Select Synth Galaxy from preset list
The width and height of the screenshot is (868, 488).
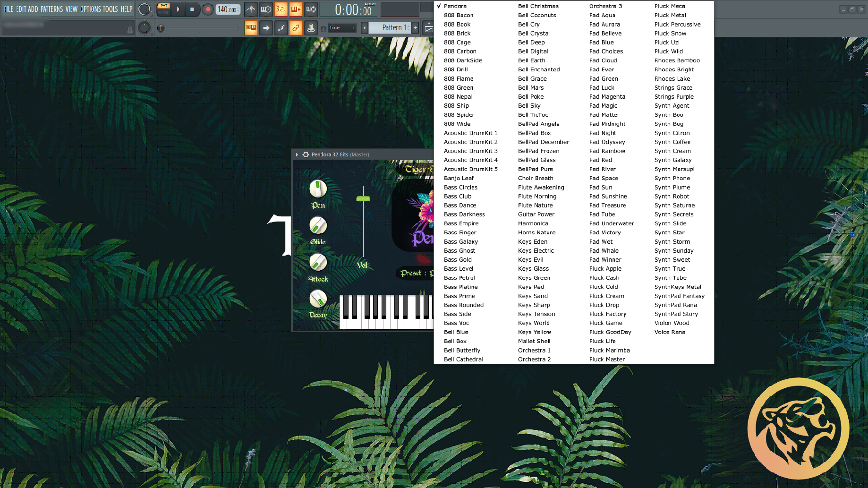tap(672, 160)
